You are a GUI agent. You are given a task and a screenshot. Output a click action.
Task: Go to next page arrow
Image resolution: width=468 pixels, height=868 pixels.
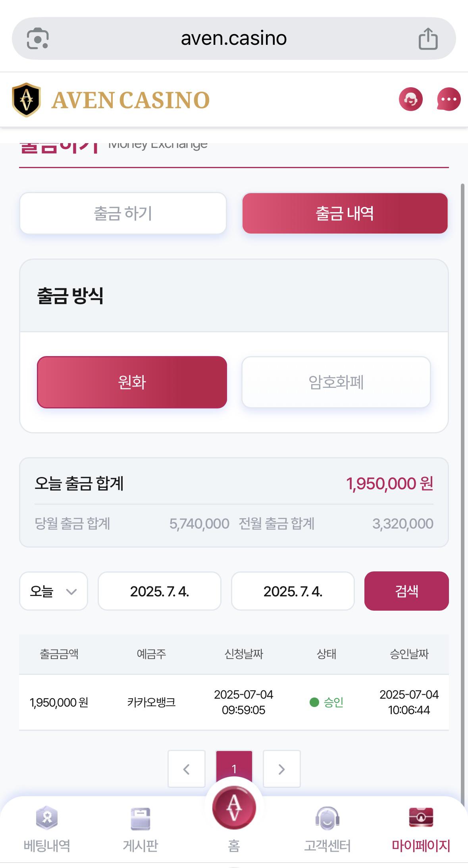tap(282, 769)
